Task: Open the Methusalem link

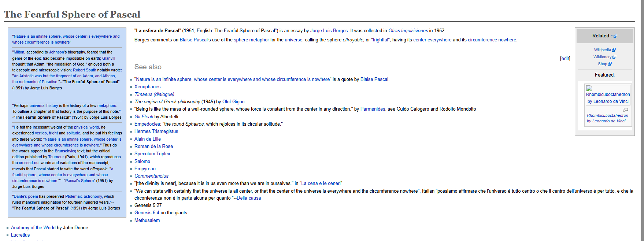Action: pyautogui.click(x=147, y=220)
